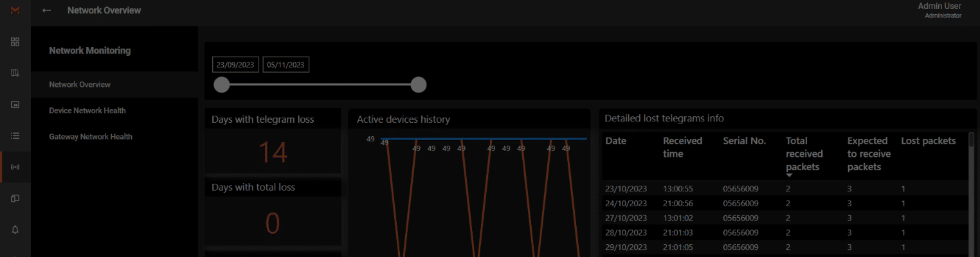Viewport: 980px width, 257px height.
Task: Click the lost telegrams table scrollbar
Action: (x=971, y=193)
